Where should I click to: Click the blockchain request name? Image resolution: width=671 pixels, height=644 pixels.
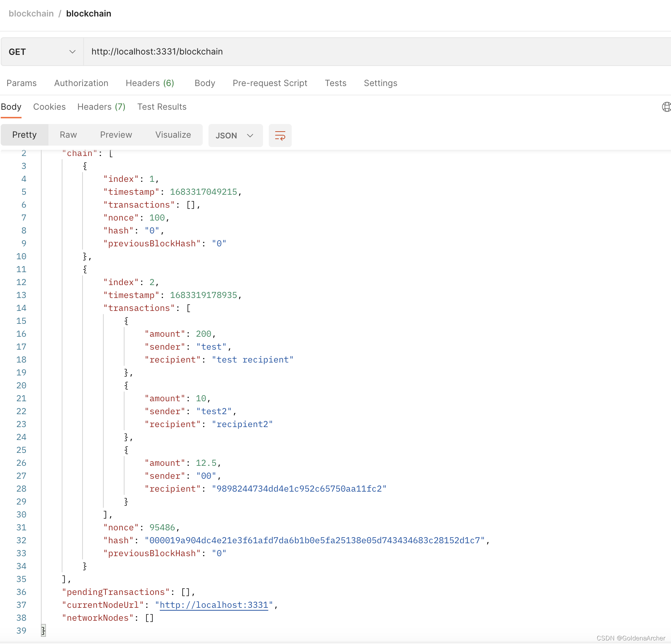coord(89,14)
